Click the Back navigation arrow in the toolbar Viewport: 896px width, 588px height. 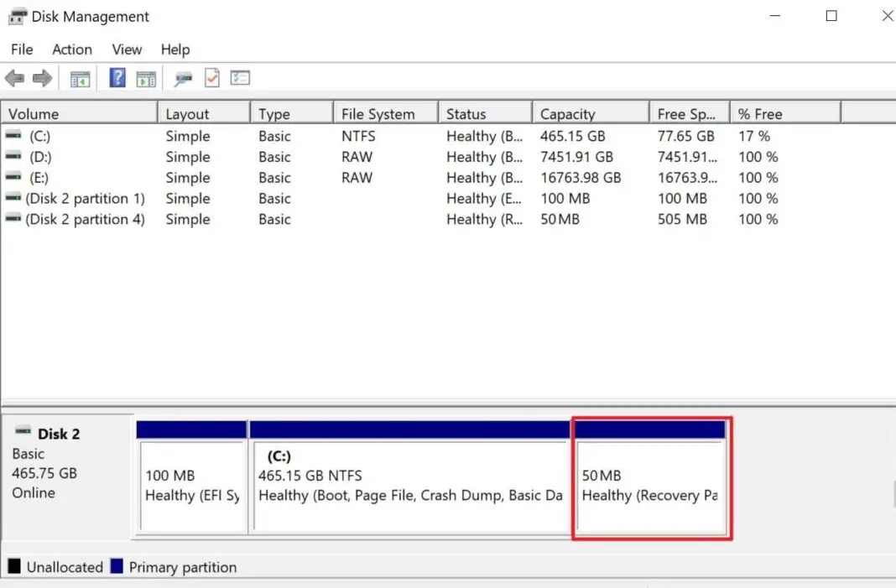point(14,78)
